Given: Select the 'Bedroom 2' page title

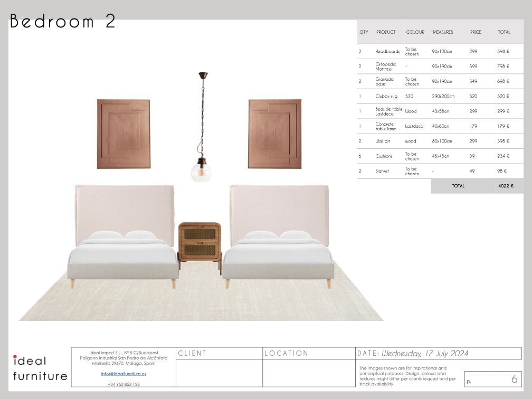Looking at the screenshot, I should pyautogui.click(x=63, y=21).
